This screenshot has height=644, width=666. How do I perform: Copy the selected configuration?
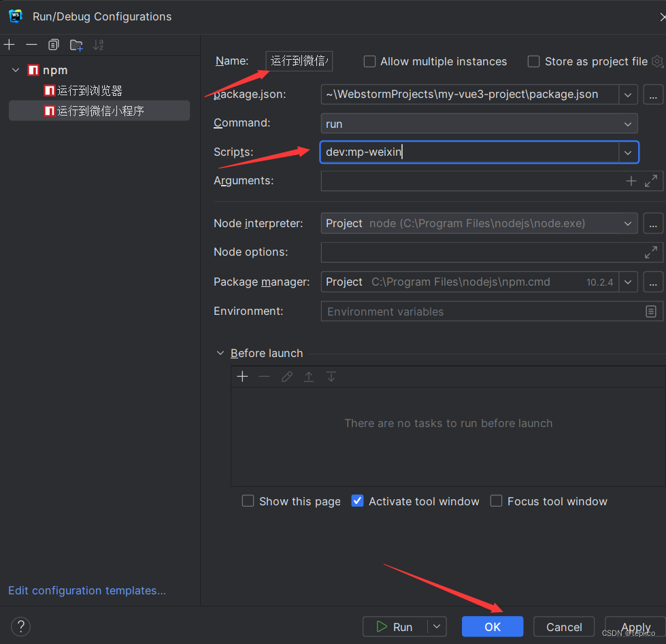click(54, 45)
